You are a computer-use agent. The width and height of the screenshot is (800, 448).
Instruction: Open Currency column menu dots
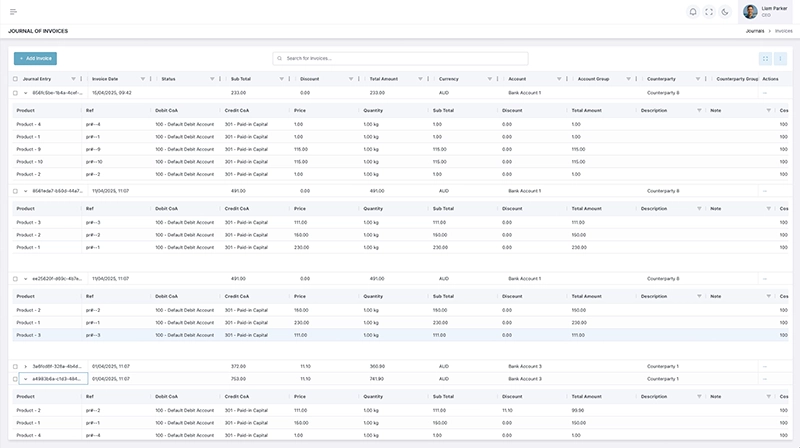pyautogui.click(x=497, y=79)
